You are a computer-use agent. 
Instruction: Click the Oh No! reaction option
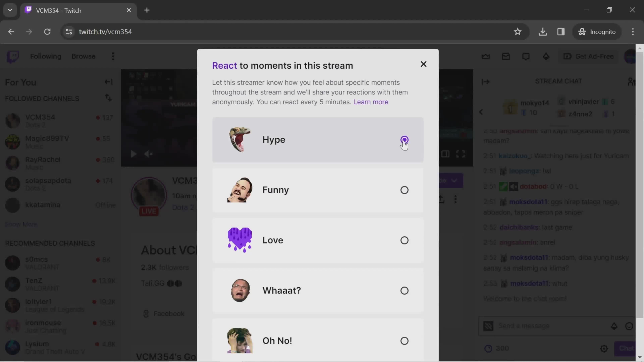[x=404, y=341]
